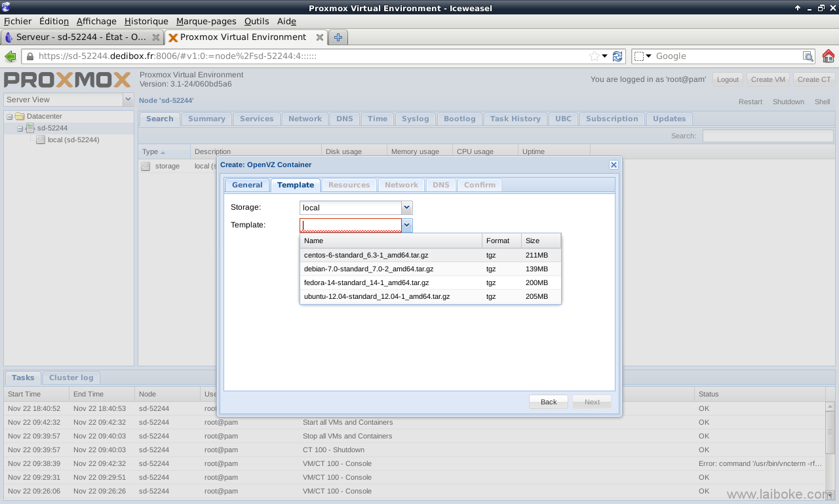Sort tasks by Start Time column

(37, 394)
